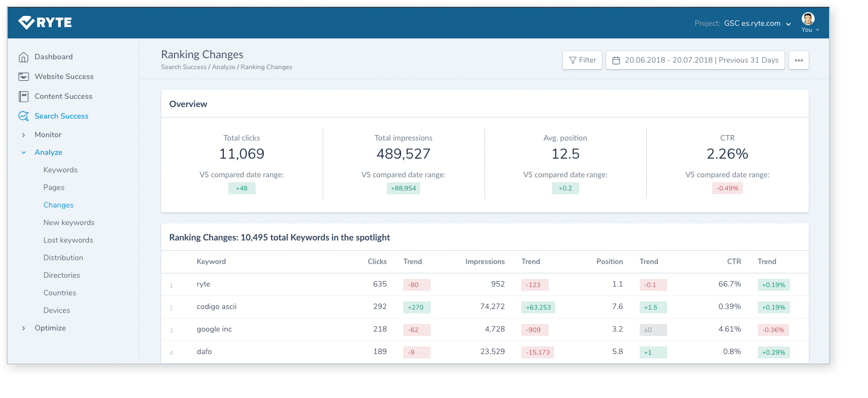Click the Ranking Changes breadcrumb
Image resolution: width=868 pixels, height=398 pixels.
266,68
